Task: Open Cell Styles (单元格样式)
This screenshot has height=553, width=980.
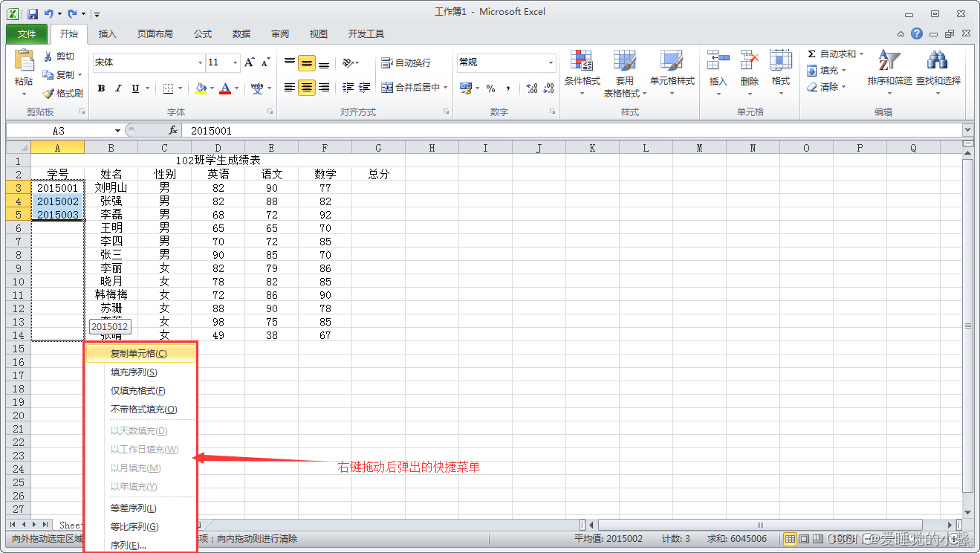Action: [672, 74]
